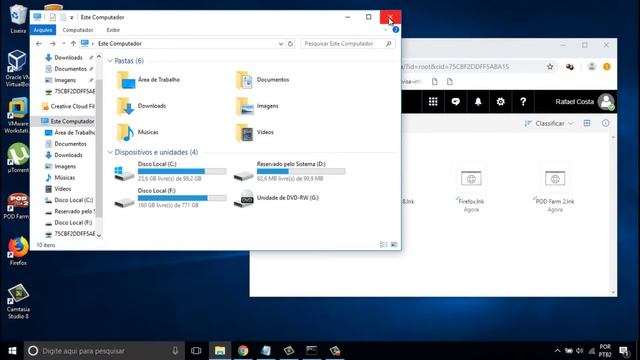Image resolution: width=640 pixels, height=360 pixels.
Task: Open info pane in OneDrive
Action: pyautogui.click(x=605, y=123)
